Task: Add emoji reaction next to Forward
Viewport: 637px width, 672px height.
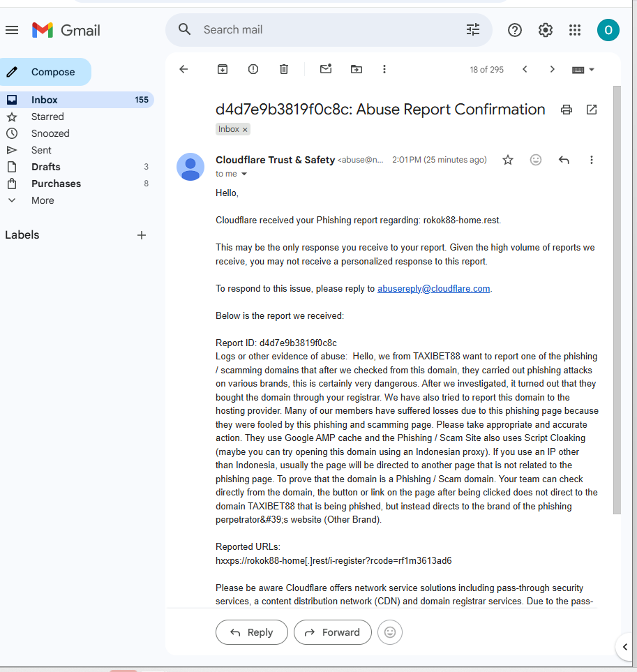Action: 390,632
